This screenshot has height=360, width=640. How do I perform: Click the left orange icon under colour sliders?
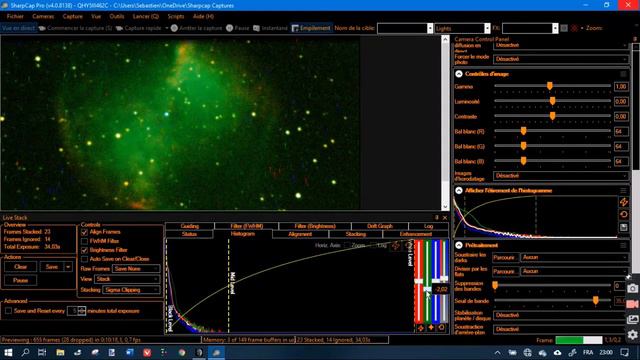click(421, 328)
